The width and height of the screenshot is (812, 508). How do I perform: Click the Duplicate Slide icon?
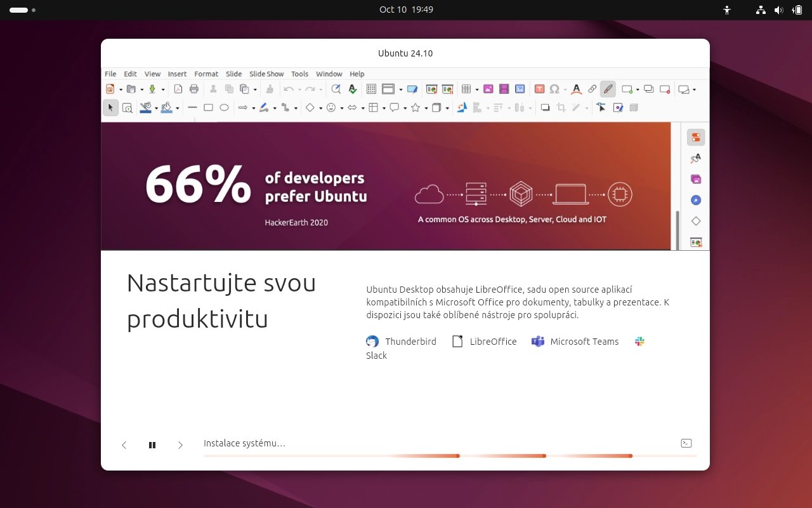click(649, 89)
